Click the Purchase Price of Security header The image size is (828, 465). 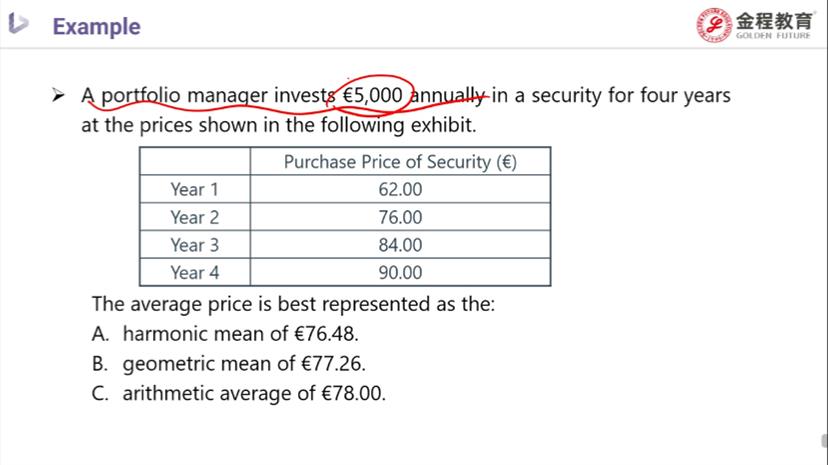[400, 162]
